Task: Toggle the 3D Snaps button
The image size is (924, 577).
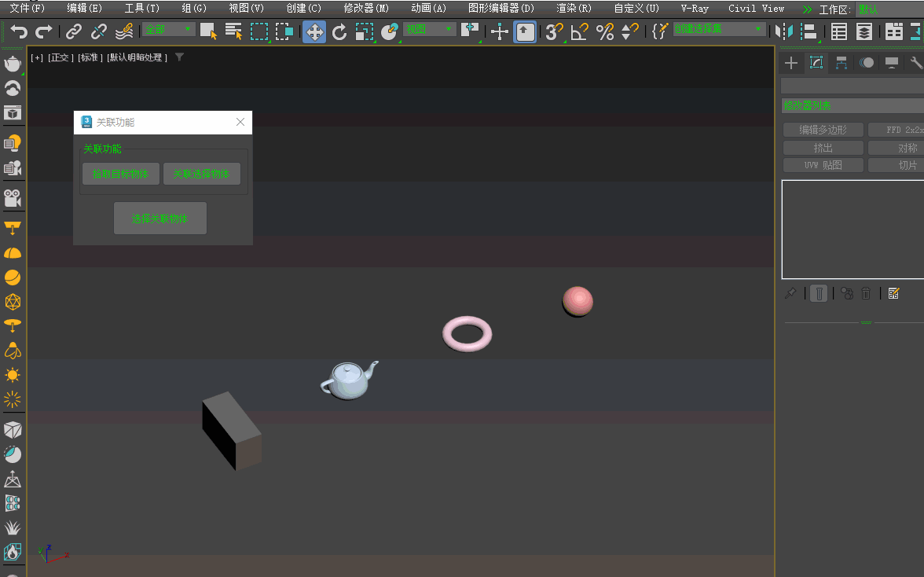Action: (554, 31)
